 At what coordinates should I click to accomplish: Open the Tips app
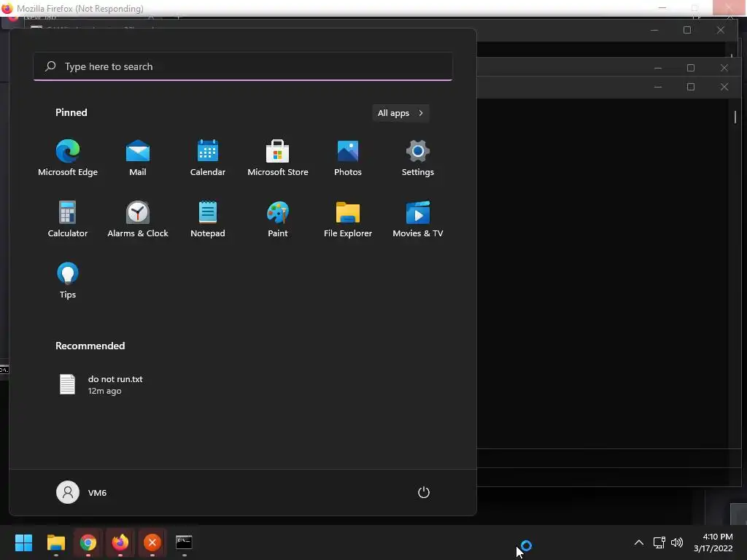pos(68,281)
